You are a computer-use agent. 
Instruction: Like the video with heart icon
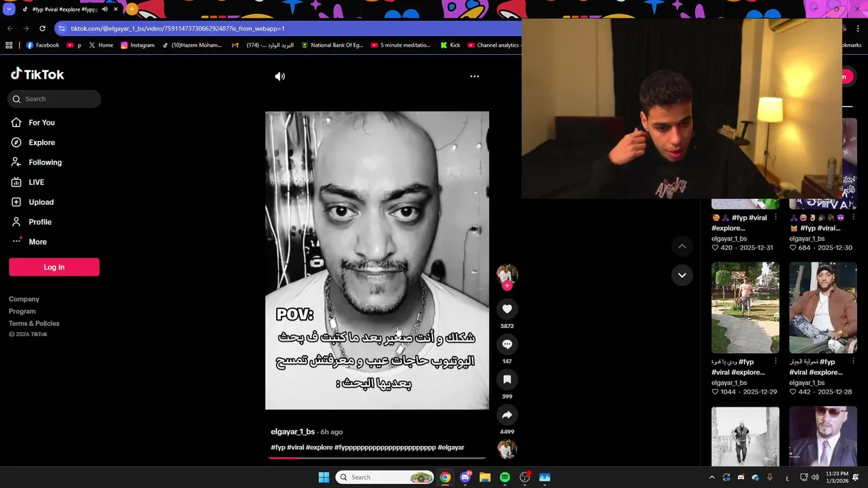[507, 309]
